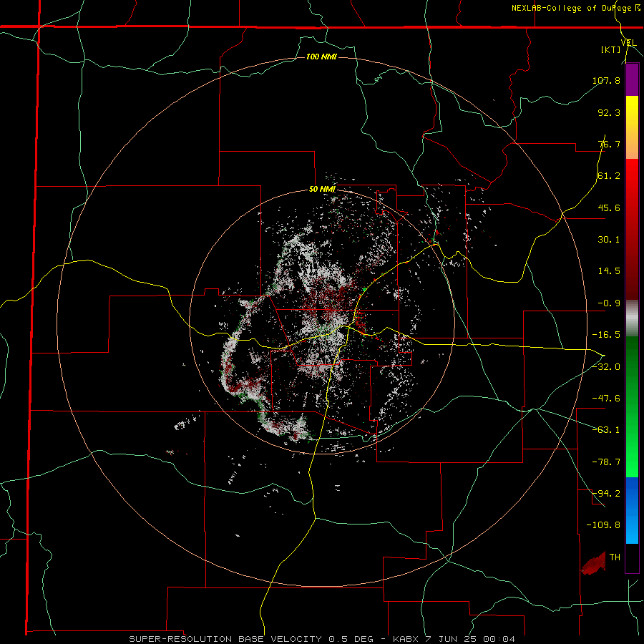This screenshot has height=644, width=644.
Task: Click the NEXLAB-College of DuPage watermark text
Action: coord(575,8)
